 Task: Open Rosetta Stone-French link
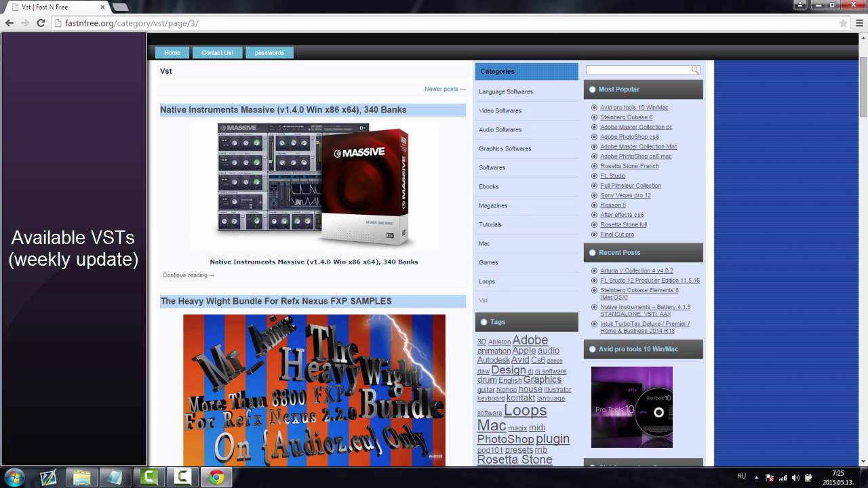click(629, 166)
